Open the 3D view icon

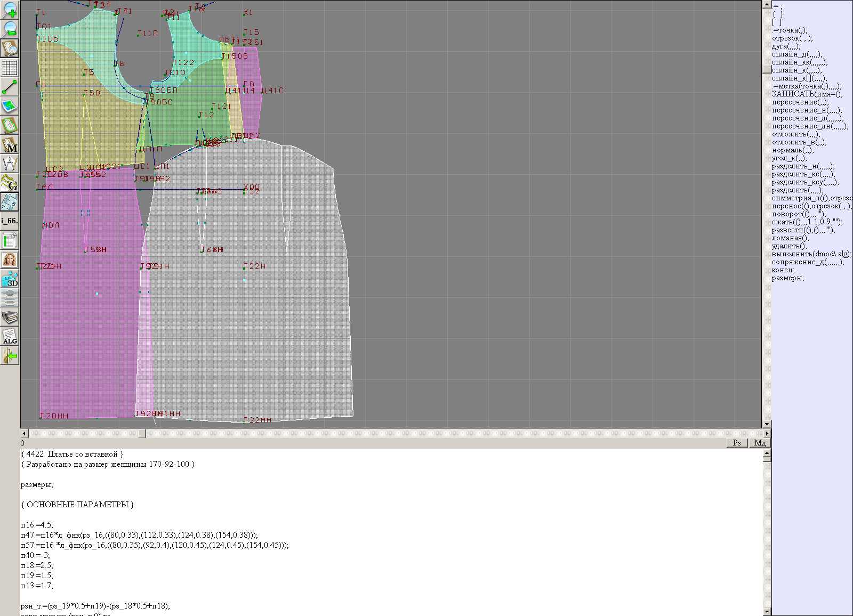(x=10, y=279)
